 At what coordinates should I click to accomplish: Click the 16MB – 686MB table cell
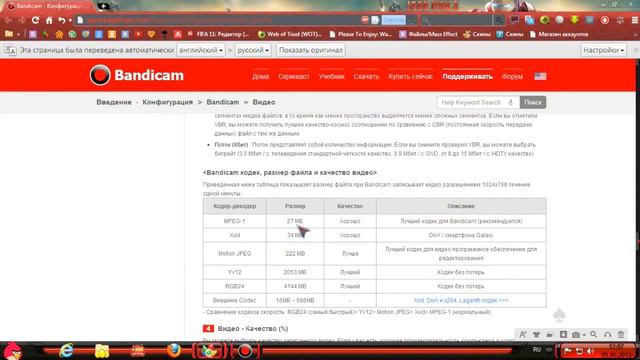[x=295, y=300]
